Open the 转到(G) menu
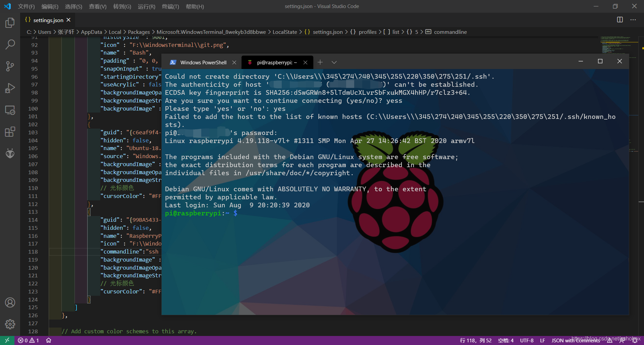Viewport: 644px width, 345px height. tap(122, 6)
